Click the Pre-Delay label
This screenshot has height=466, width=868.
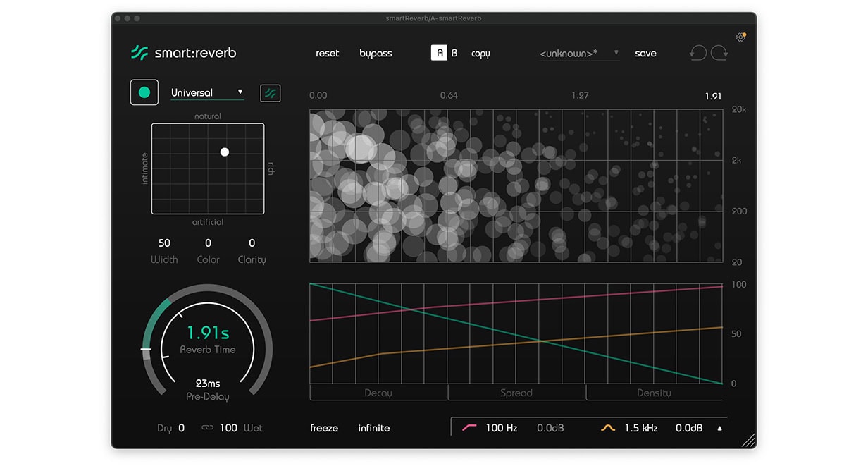pos(208,397)
